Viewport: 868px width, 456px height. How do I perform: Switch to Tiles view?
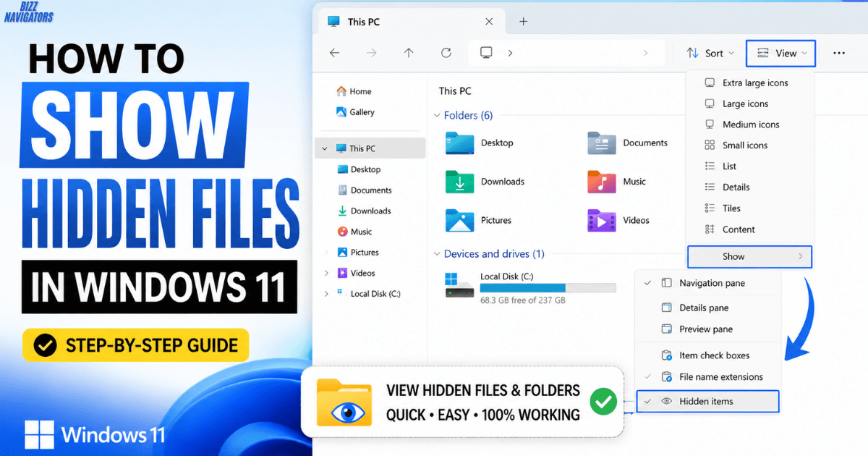point(749,208)
